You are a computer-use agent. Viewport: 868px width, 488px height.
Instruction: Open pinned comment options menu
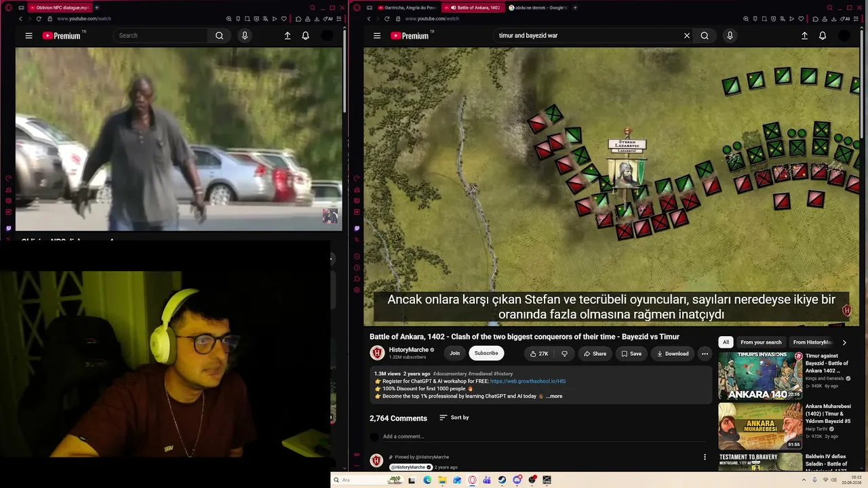(705, 457)
